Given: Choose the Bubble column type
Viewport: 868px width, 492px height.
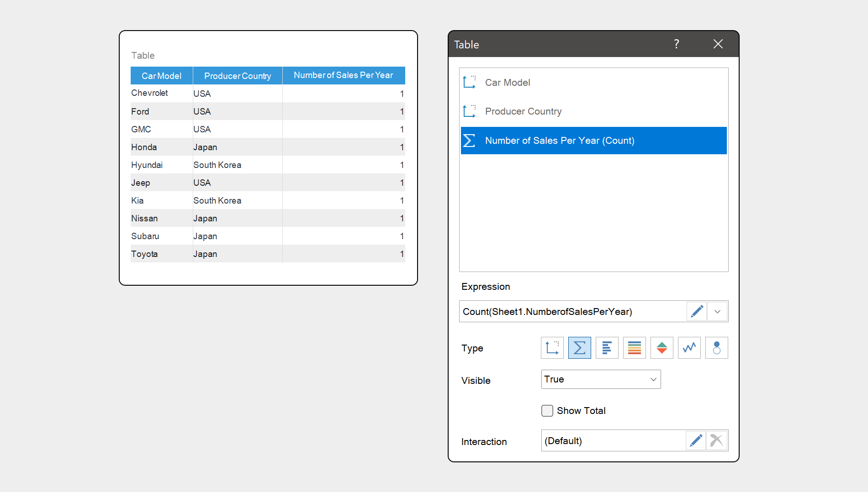Looking at the screenshot, I should click(x=716, y=348).
